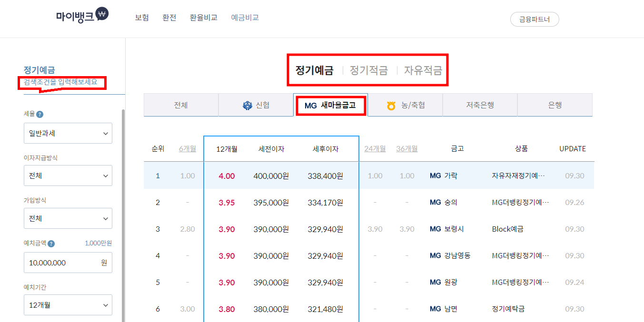This screenshot has width=644, height=322.
Task: Open the 보험 menu
Action: [x=142, y=18]
